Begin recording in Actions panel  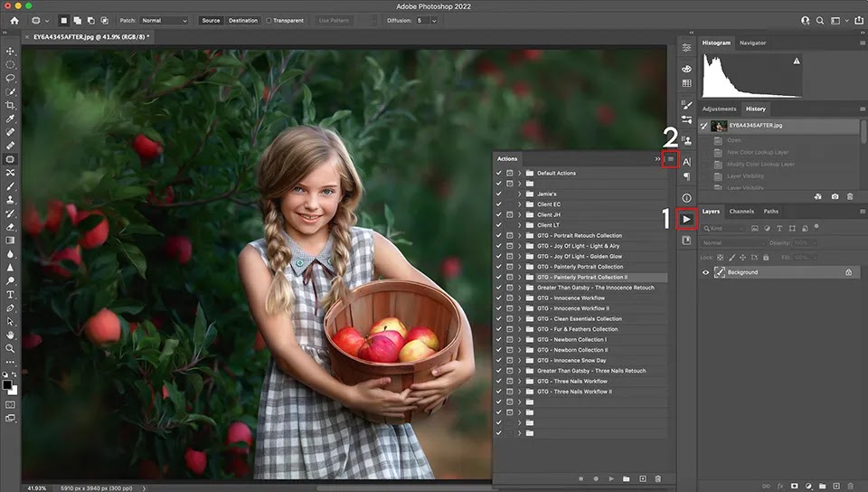[x=596, y=478]
